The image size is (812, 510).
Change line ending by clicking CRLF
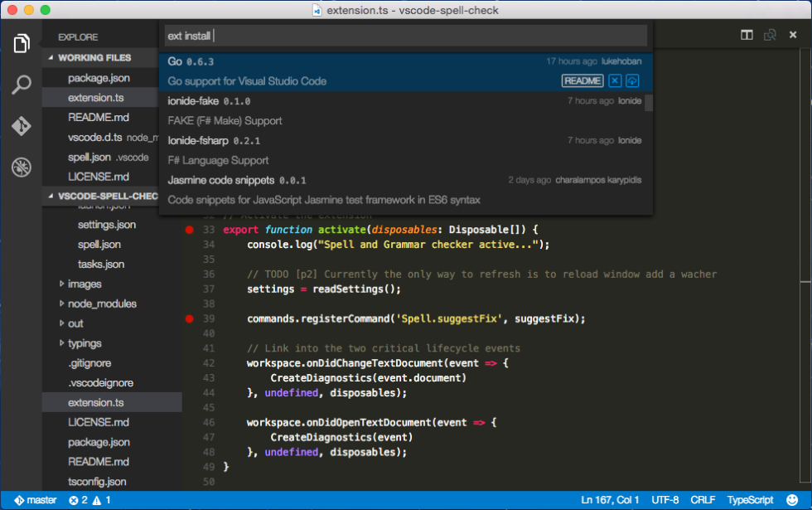tap(702, 500)
